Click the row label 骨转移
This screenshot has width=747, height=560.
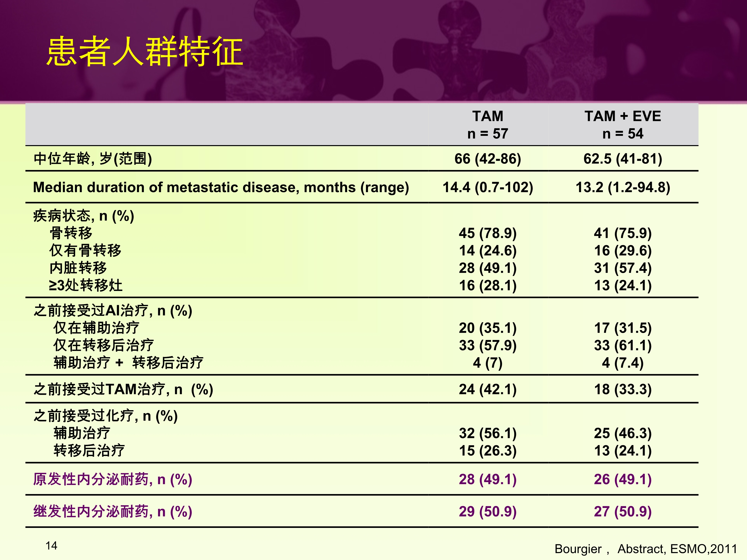[71, 233]
